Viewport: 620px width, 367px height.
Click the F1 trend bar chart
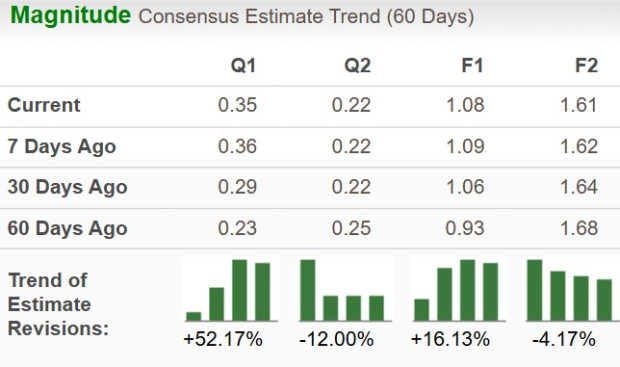click(x=459, y=289)
